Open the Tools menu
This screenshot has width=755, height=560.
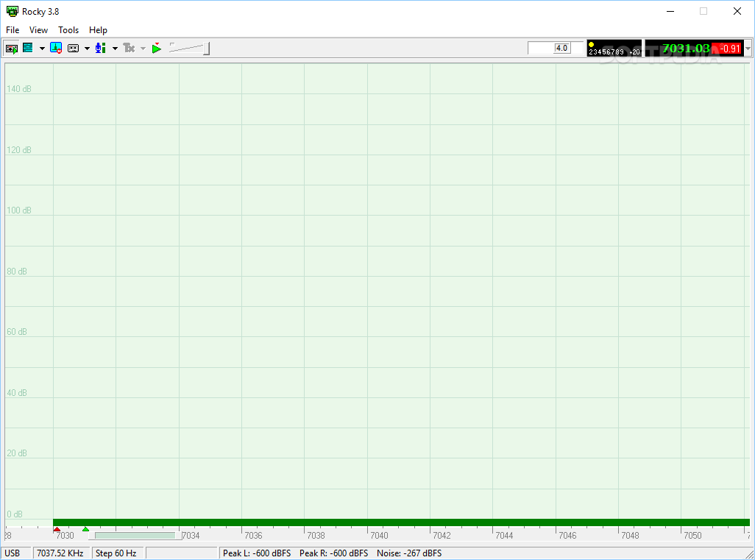(68, 30)
